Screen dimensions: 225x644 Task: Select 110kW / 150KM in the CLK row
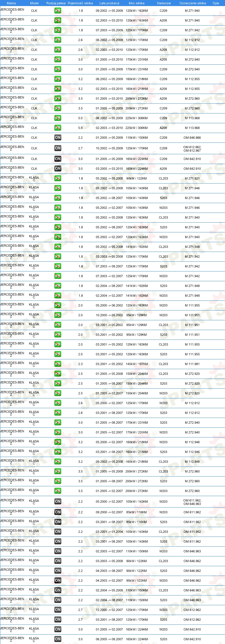pyautogui.click(x=137, y=138)
